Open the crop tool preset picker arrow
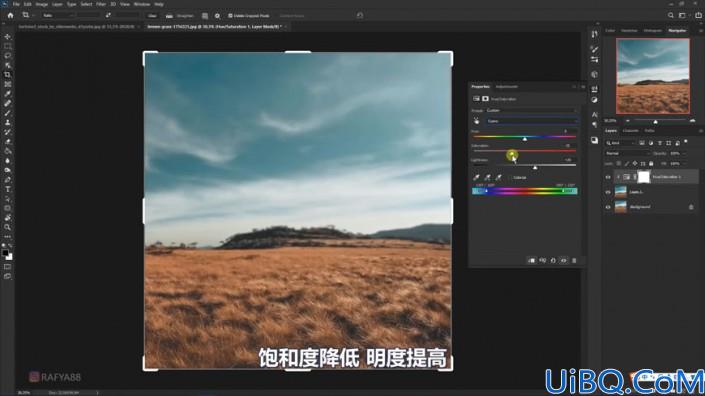 click(x=33, y=16)
